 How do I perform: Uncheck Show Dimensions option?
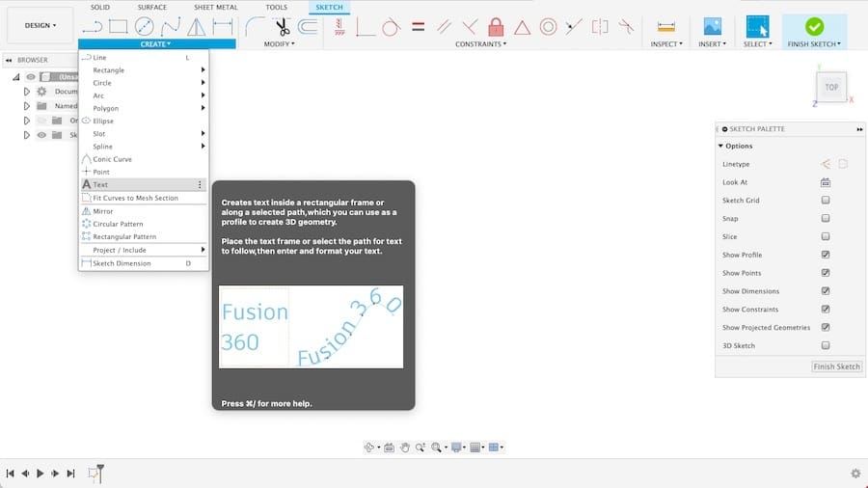coord(826,291)
